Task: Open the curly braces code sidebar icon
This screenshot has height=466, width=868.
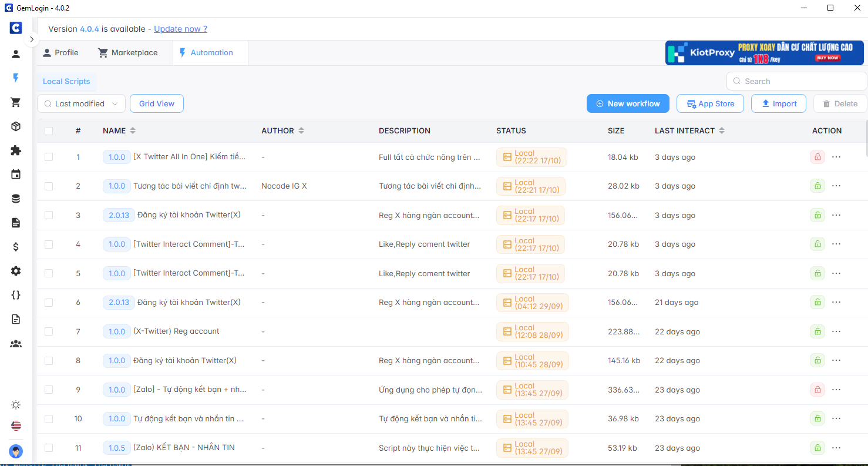Action: coord(16,295)
